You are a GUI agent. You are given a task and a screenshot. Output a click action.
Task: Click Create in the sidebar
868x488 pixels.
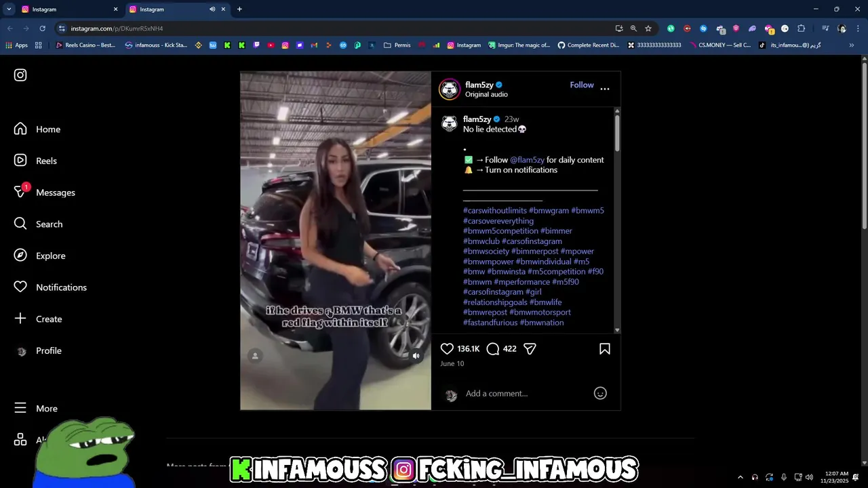[x=38, y=319]
